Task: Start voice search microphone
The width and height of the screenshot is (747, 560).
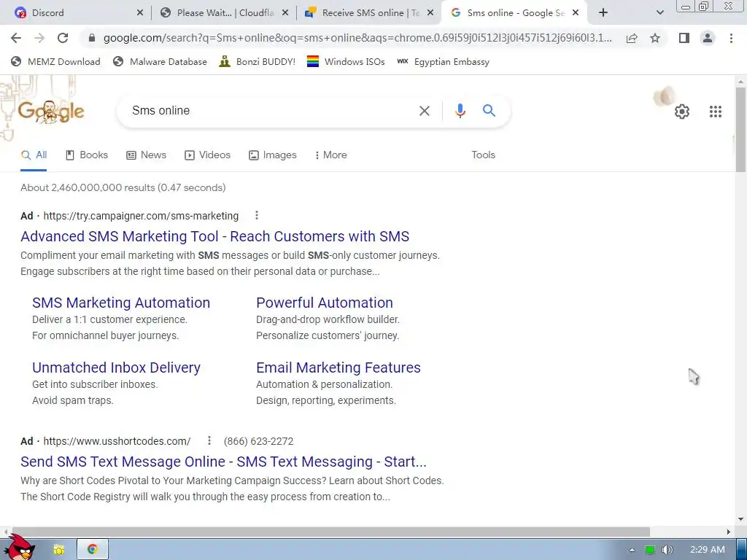Action: pyautogui.click(x=460, y=111)
